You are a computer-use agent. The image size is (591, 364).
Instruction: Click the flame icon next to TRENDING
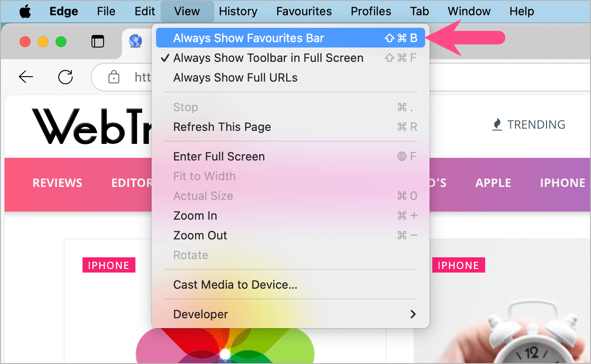pyautogui.click(x=497, y=124)
